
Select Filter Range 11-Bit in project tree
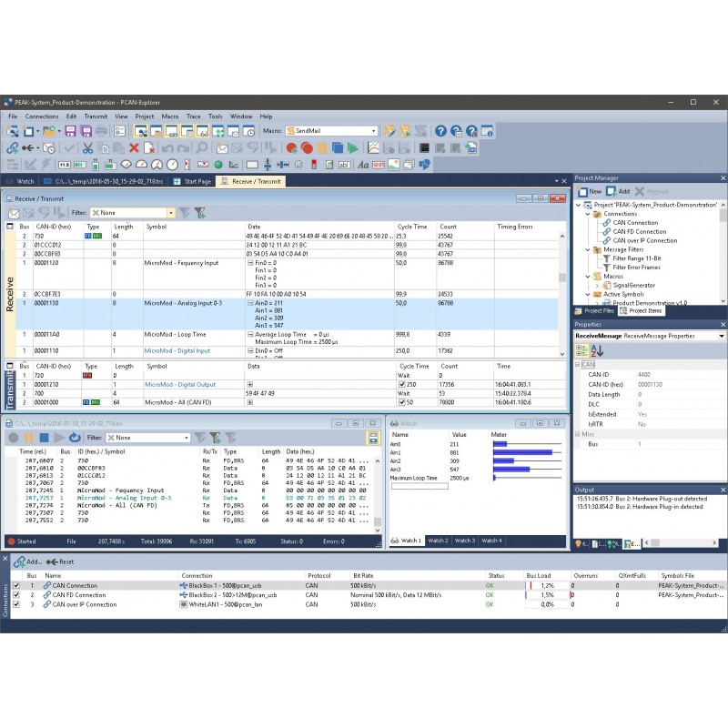636,258
